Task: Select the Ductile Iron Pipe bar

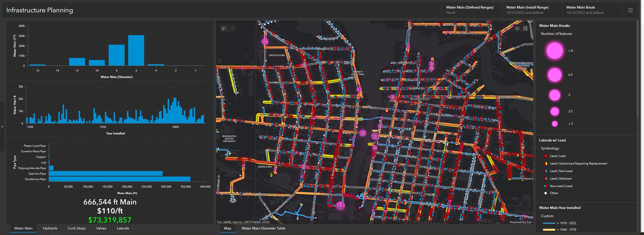Action: 120,179
